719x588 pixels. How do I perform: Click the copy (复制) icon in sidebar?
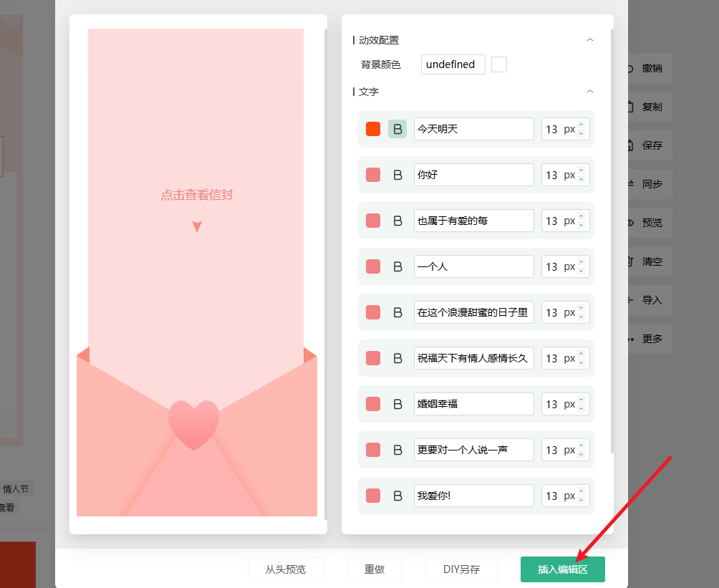(x=631, y=107)
